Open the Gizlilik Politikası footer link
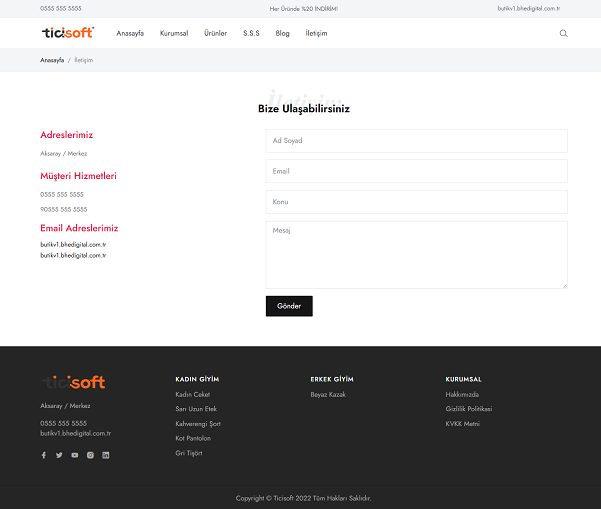Viewport: 601px width, 509px height. [468, 409]
